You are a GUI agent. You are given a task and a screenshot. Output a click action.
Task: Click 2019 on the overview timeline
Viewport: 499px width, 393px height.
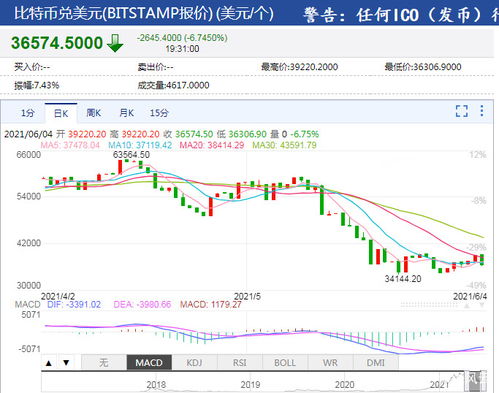click(250, 385)
